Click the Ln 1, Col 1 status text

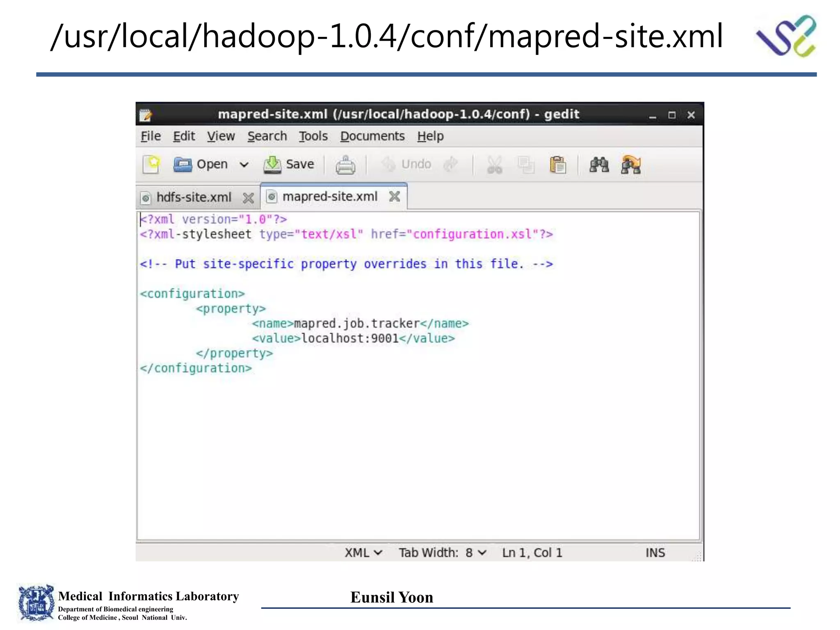532,553
